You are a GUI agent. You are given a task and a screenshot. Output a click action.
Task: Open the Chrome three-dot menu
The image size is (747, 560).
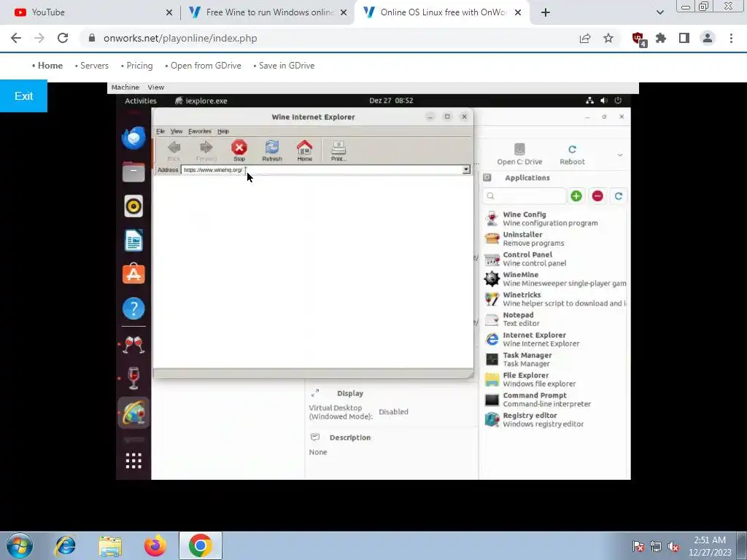731,38
